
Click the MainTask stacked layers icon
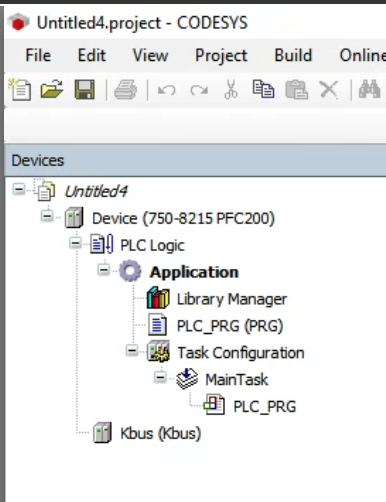(187, 379)
